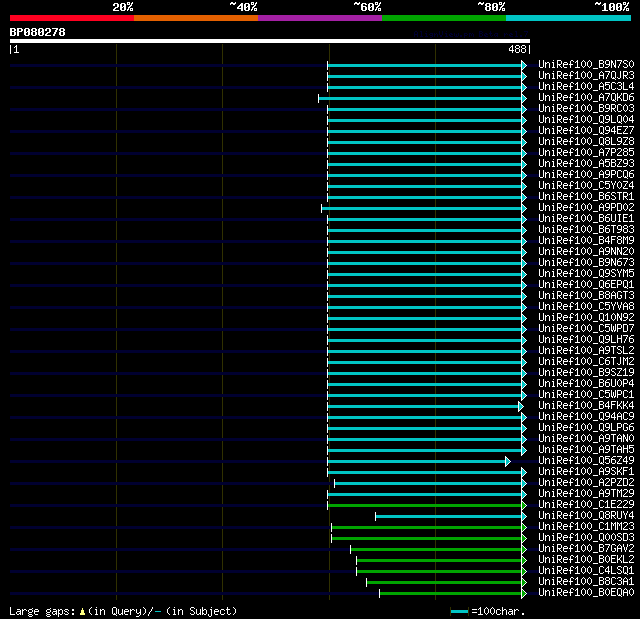Select the UniRef100_A2PZD2 label
Image resolution: width=640 pixels, height=619 pixels.
pyautogui.click(x=586, y=483)
